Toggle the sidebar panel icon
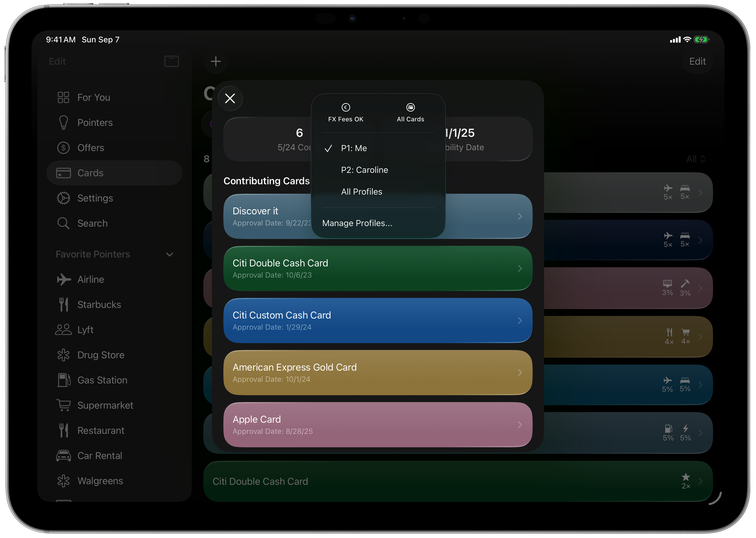The width and height of the screenshot is (756, 538). [171, 61]
